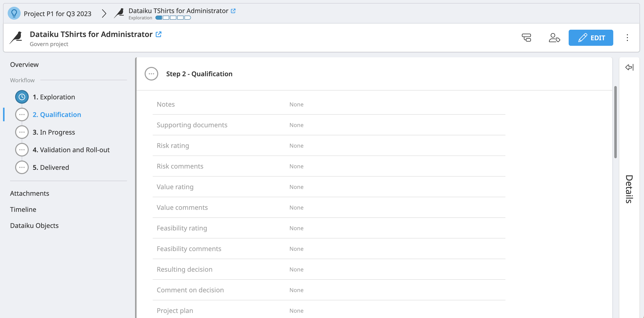Open external link icon in breadcrumb
644x318 pixels.
[x=233, y=11]
